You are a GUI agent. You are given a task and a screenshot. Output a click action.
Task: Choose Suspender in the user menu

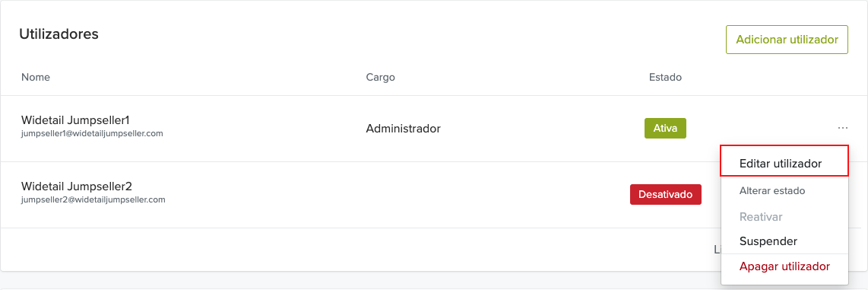tap(768, 241)
